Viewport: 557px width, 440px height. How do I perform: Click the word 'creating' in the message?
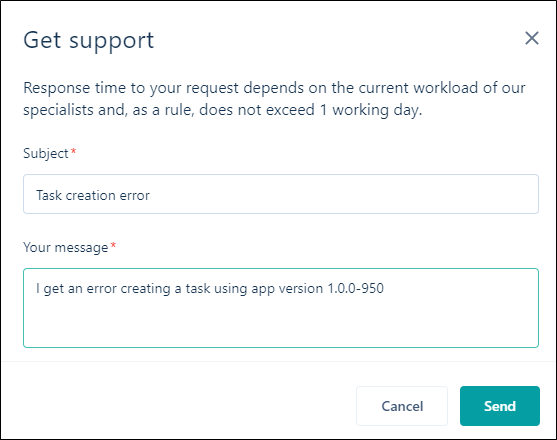(x=145, y=288)
